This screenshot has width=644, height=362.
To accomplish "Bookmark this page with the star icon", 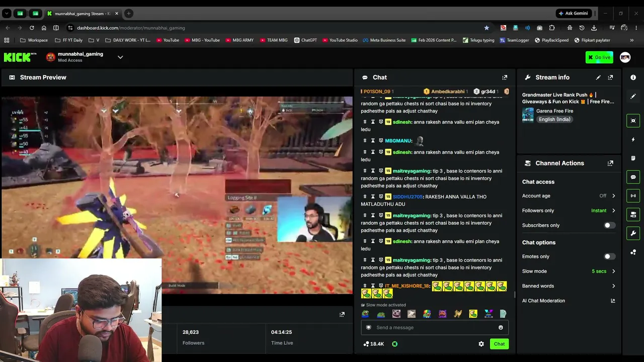I will point(487,28).
